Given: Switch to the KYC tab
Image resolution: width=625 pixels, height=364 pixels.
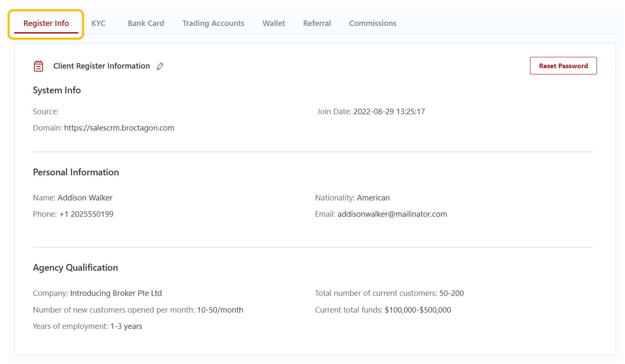Looking at the screenshot, I should [98, 23].
